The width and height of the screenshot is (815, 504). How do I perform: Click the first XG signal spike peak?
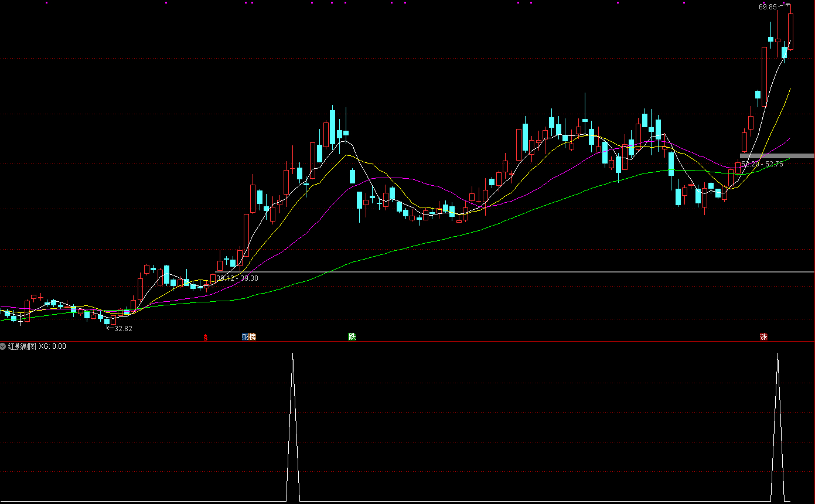coord(293,354)
